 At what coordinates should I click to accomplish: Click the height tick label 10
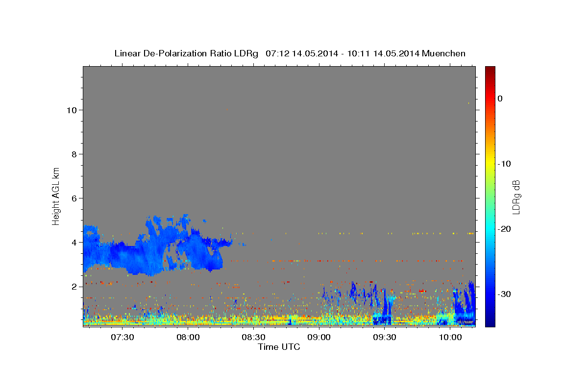(72, 110)
